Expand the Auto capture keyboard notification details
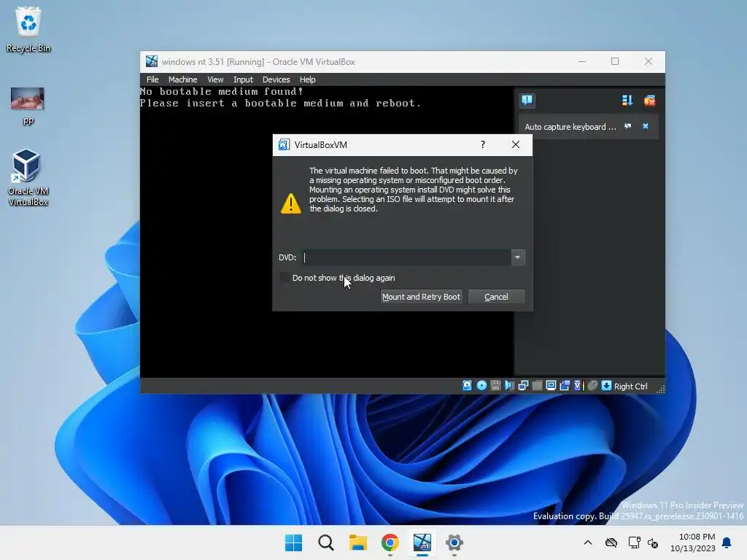This screenshot has height=560, width=747. 627,126
